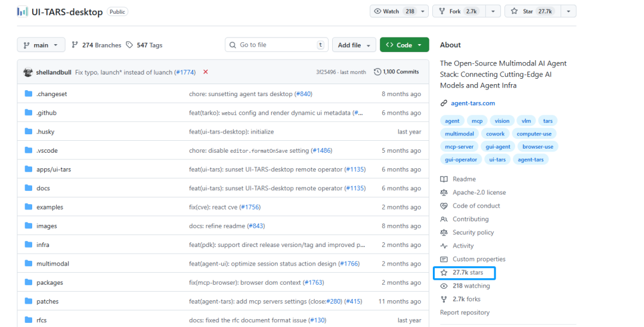This screenshot has width=644, height=327.
Task: Select the mcp topic tag
Action: [477, 121]
